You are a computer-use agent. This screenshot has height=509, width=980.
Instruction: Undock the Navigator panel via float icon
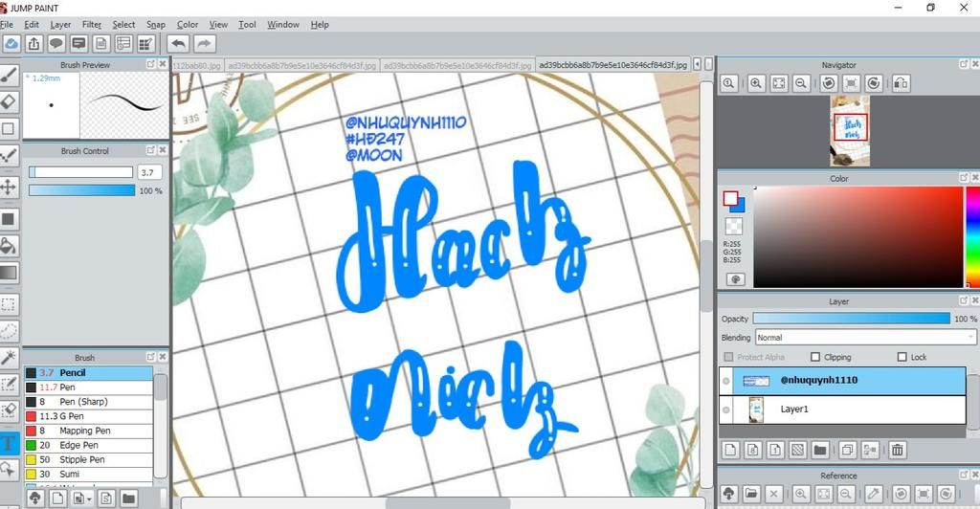point(964,64)
